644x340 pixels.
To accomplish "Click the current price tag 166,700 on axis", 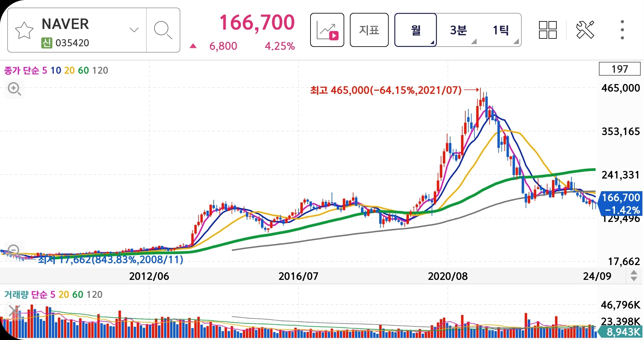I will [620, 203].
